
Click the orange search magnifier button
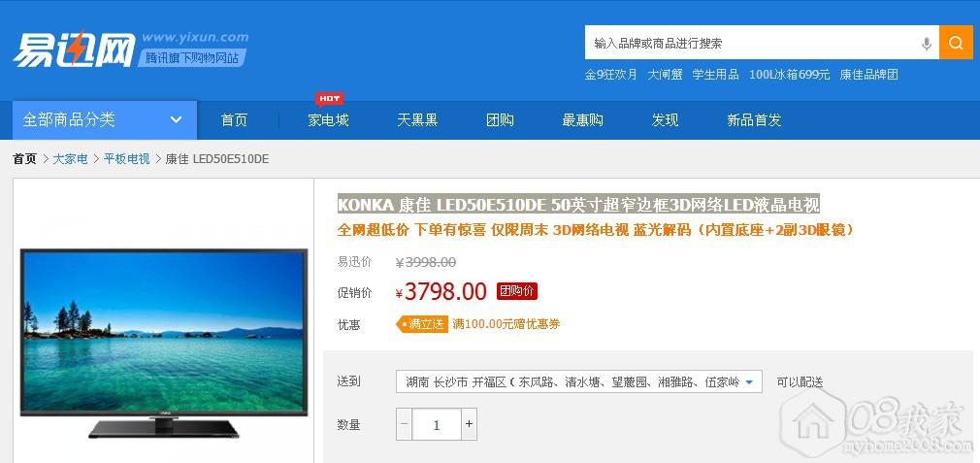(956, 43)
